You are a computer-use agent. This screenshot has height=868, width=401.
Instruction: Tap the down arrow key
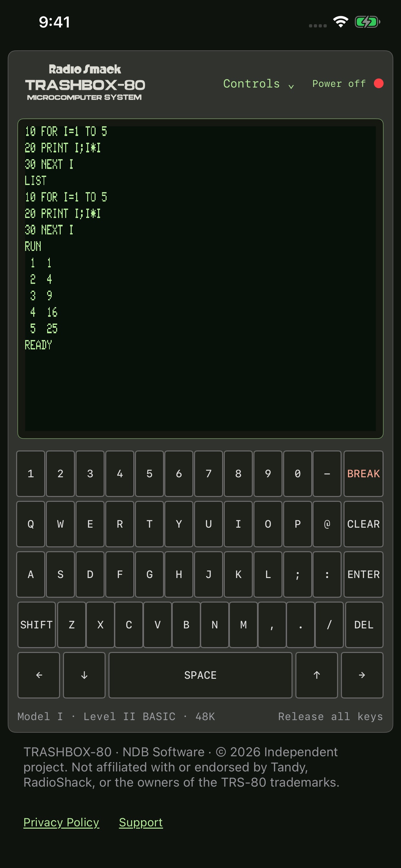(84, 675)
